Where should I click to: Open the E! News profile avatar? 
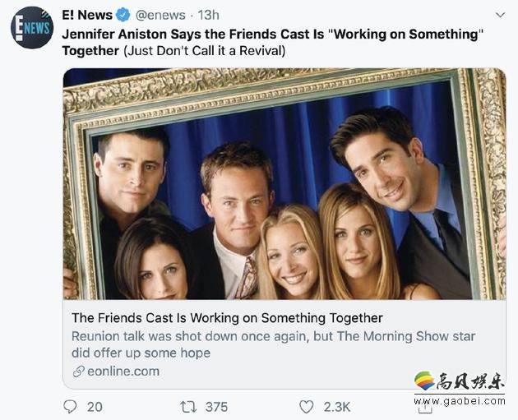pos(31,28)
